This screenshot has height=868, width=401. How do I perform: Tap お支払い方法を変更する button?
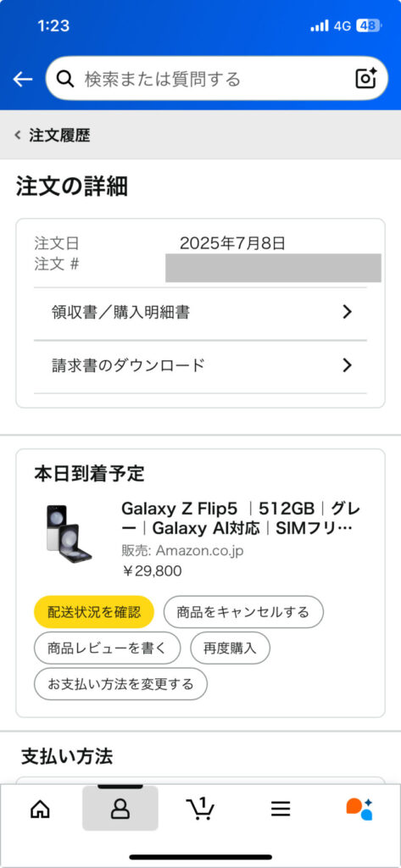(x=120, y=684)
